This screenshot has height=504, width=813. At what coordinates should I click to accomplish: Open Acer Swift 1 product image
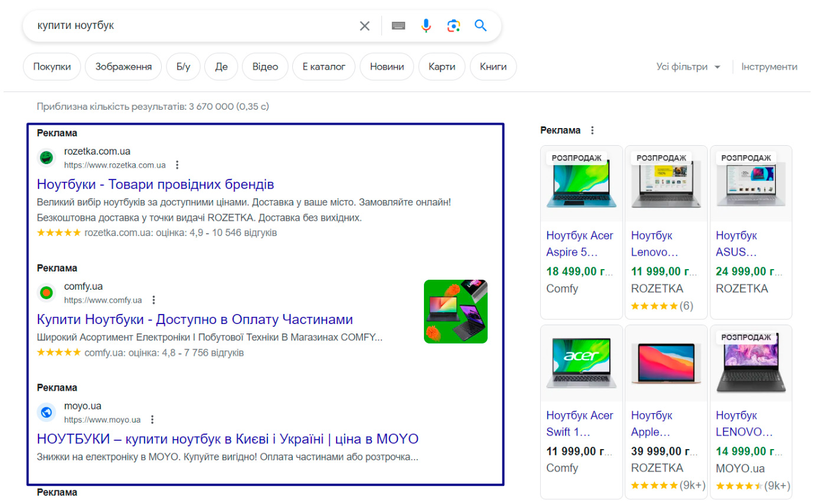[x=582, y=363]
